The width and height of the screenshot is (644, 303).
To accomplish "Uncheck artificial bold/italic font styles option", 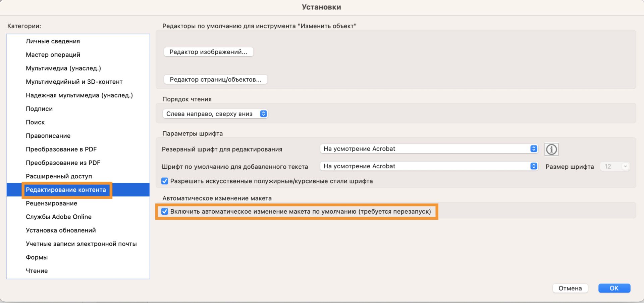I will 164,181.
